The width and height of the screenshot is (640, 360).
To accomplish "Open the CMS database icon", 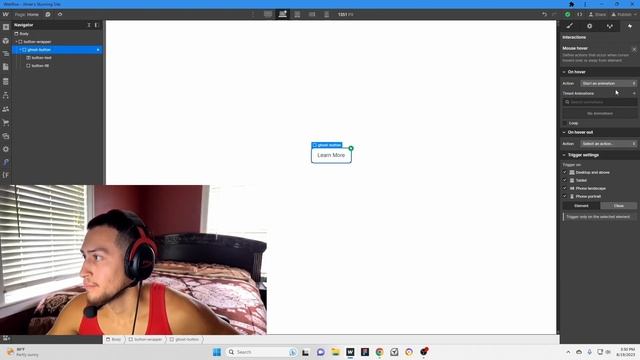I will pyautogui.click(x=6, y=82).
